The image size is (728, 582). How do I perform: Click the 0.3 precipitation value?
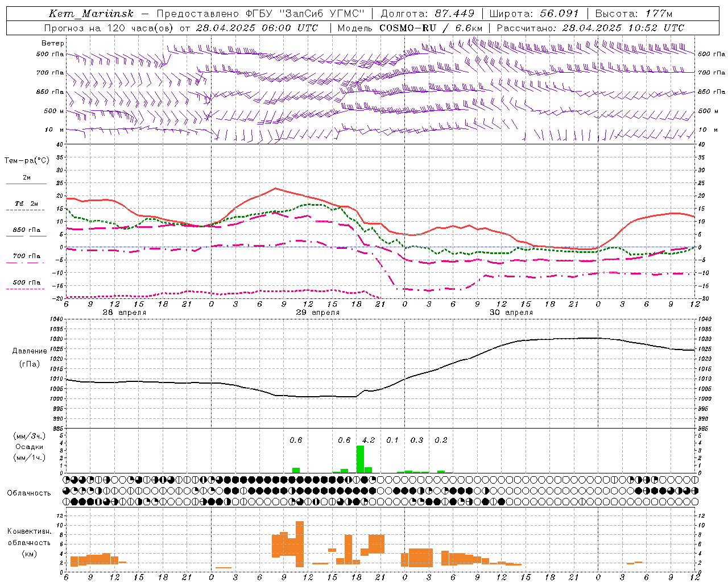417,440
